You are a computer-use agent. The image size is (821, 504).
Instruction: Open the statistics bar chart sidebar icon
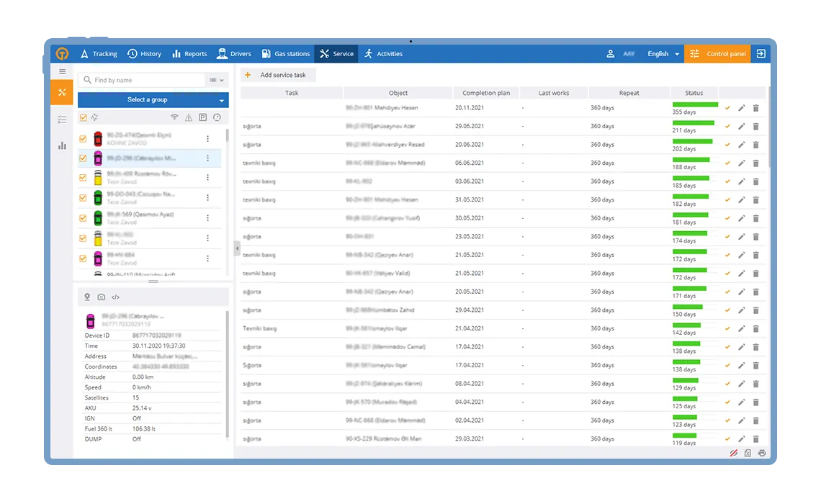point(62,145)
